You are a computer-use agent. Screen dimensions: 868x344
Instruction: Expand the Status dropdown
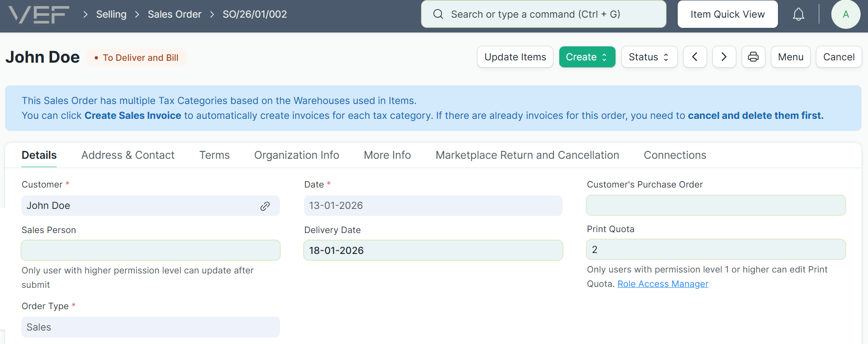pyautogui.click(x=648, y=57)
